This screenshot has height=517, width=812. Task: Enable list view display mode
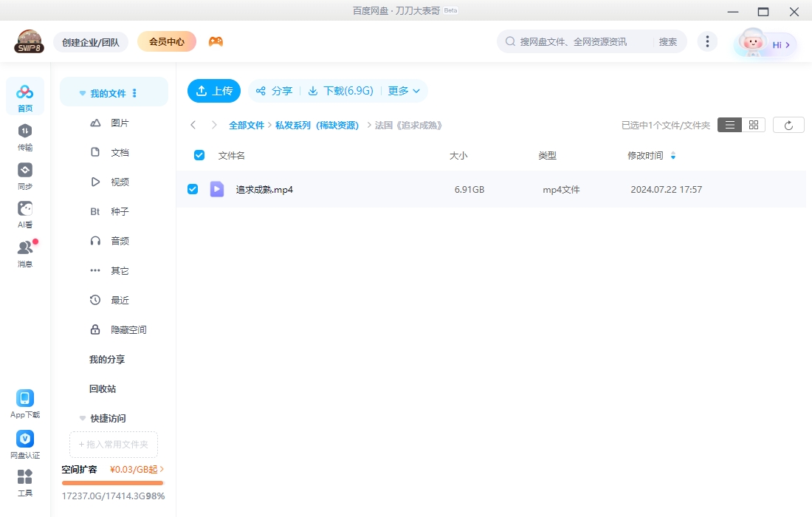tap(729, 124)
